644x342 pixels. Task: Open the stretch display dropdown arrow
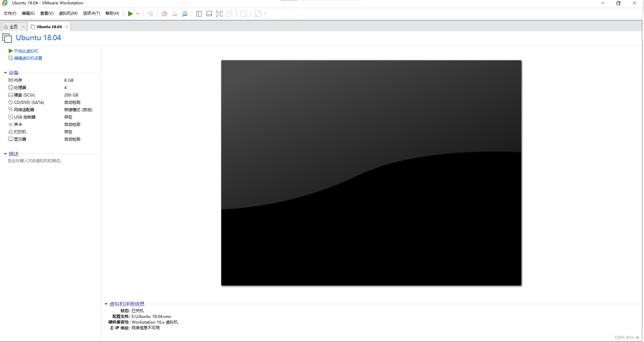(x=265, y=14)
